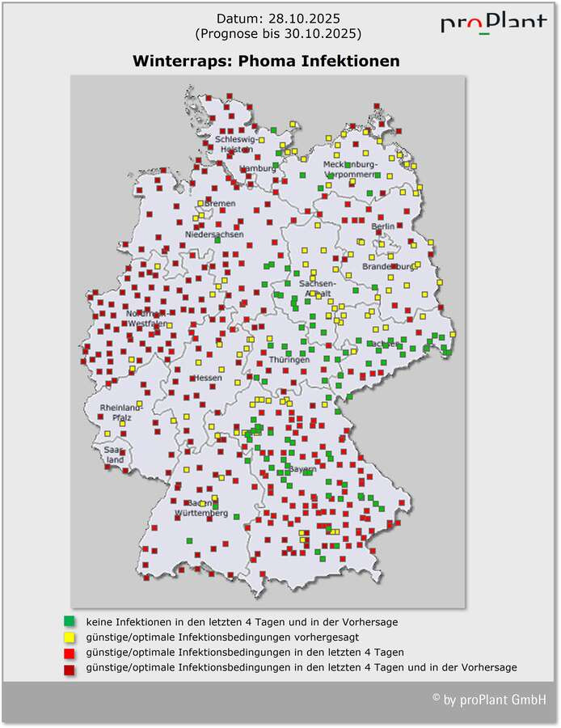This screenshot has height=728, width=561.
Task: Click the Mecklenburg-Vorpommern map label
Action: tap(349, 169)
